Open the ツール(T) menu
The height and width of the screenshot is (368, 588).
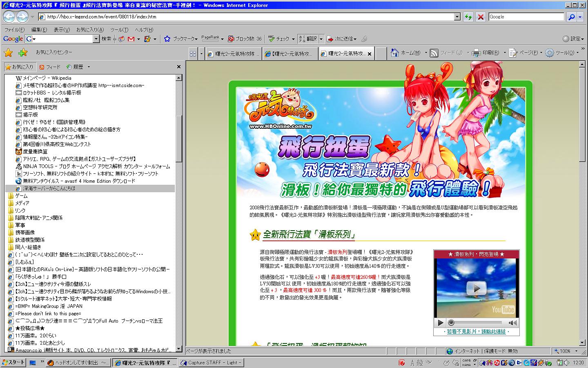pyautogui.click(x=119, y=29)
